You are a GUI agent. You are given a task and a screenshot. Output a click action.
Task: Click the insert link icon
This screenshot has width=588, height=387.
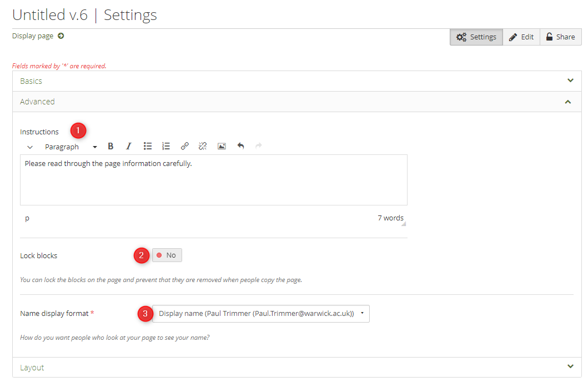[185, 147]
